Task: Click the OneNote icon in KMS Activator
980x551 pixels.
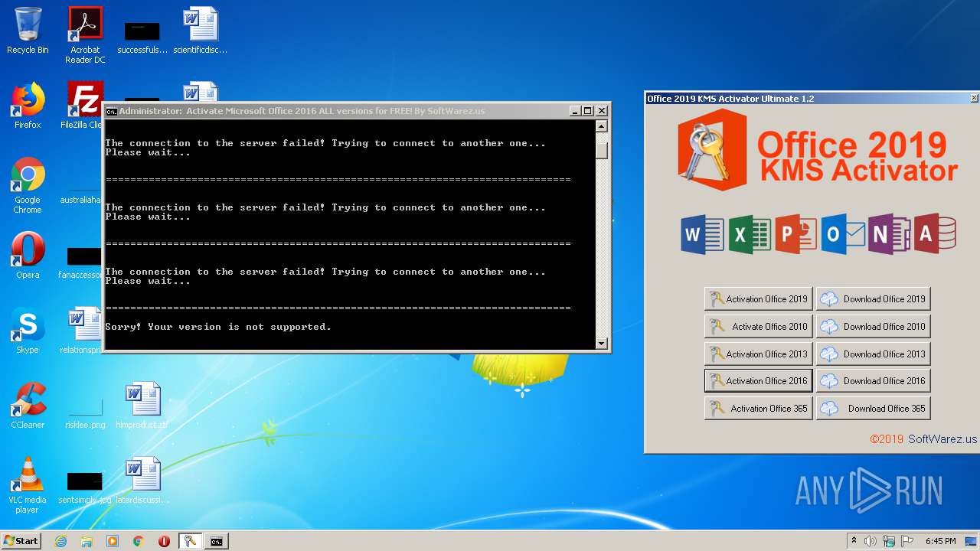Action: click(890, 234)
